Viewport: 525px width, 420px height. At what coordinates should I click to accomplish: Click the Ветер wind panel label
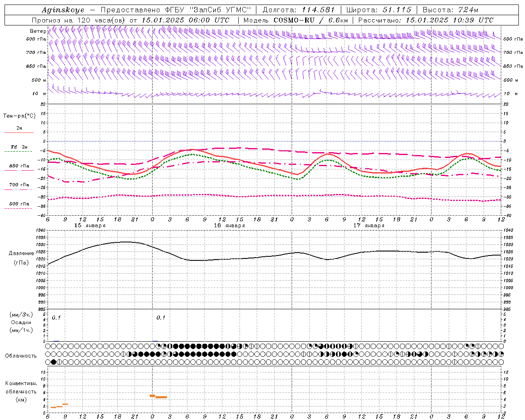tap(38, 31)
